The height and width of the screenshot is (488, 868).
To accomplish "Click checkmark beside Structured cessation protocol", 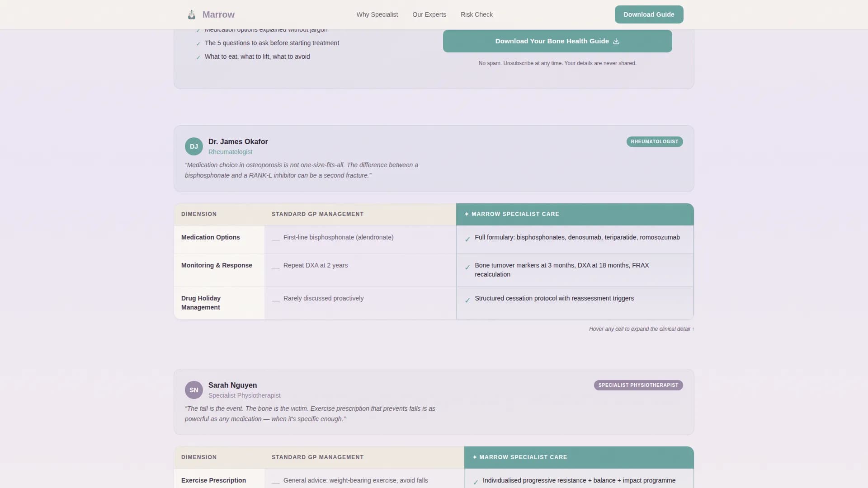I will [x=467, y=300].
